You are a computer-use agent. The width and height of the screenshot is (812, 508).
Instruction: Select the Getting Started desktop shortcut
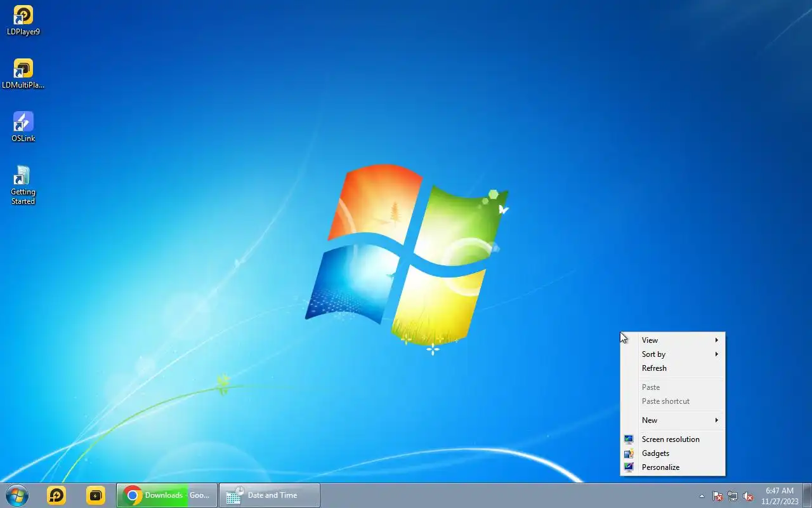(23, 185)
